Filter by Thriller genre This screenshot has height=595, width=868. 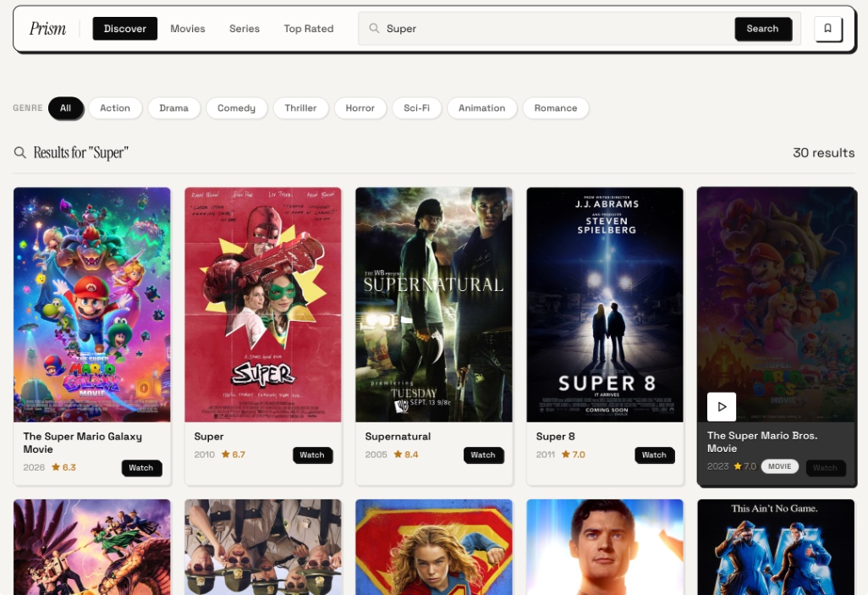point(300,108)
